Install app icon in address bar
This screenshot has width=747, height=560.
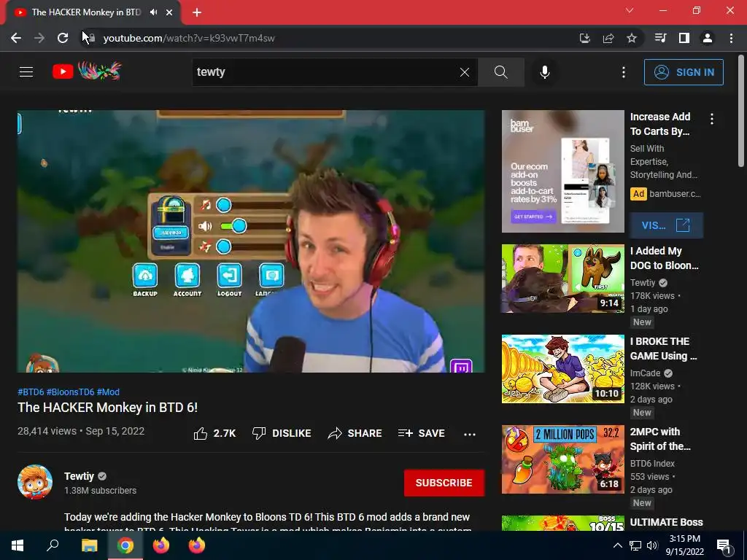click(x=584, y=38)
